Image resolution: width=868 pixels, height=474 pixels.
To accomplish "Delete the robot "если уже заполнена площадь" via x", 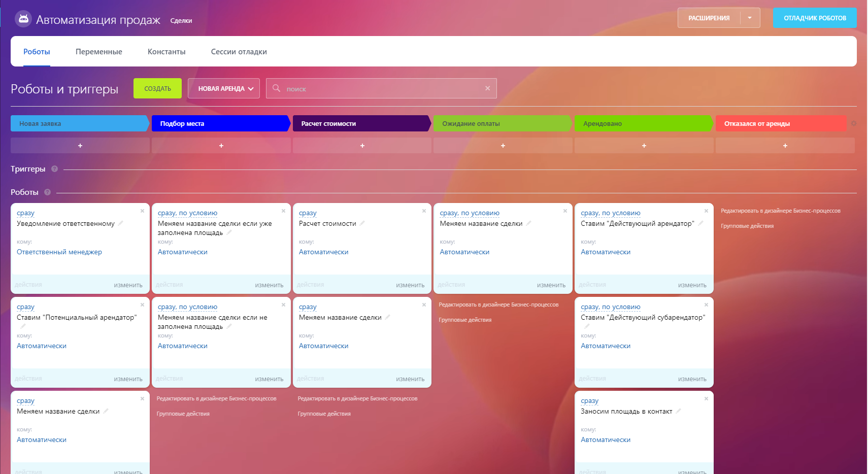I will click(x=283, y=211).
